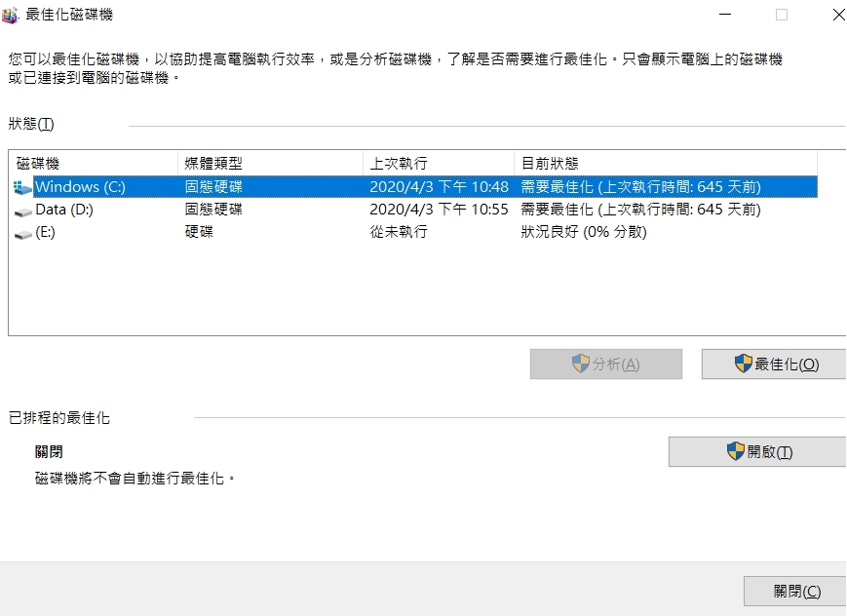Screen dimensions: 847x616
Task: Click 磁碟機將不會自動進行最佳化 text
Action: click(135, 479)
